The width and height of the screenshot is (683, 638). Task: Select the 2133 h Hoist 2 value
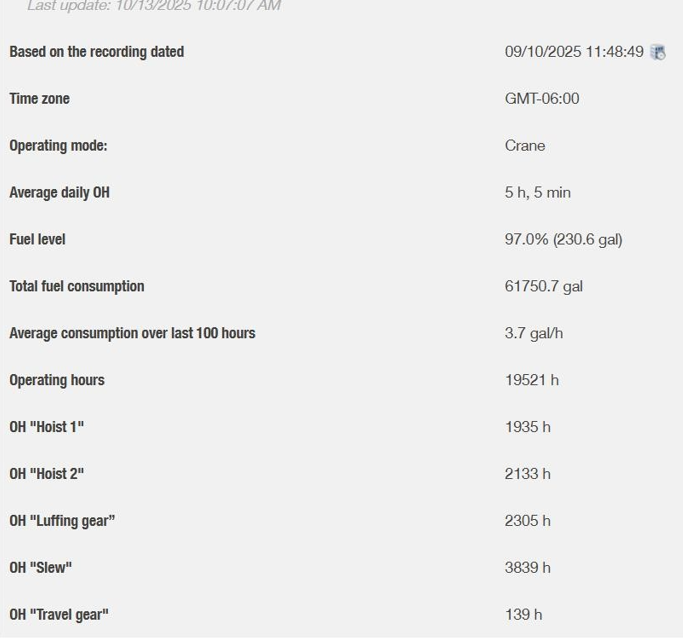(527, 474)
